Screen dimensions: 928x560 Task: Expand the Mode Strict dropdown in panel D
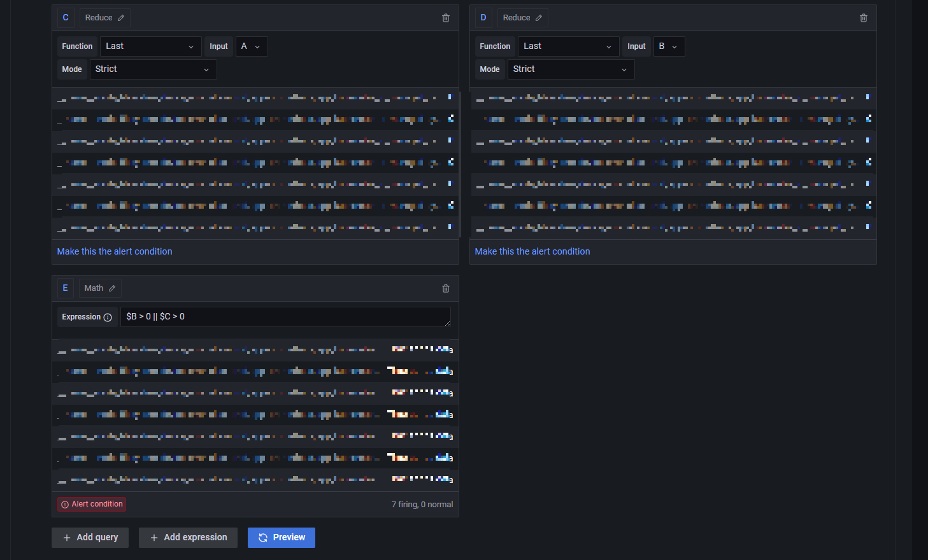pyautogui.click(x=571, y=69)
